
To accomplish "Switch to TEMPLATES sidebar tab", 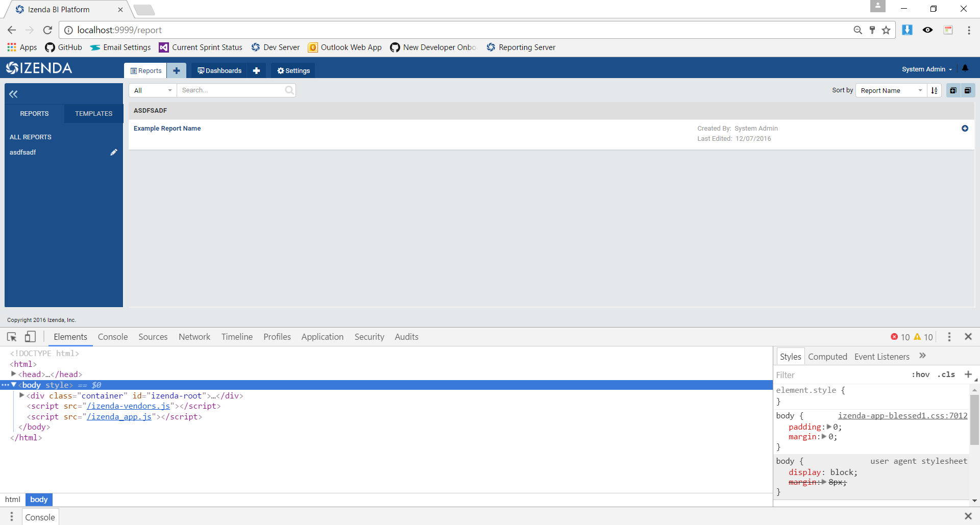I will click(93, 114).
